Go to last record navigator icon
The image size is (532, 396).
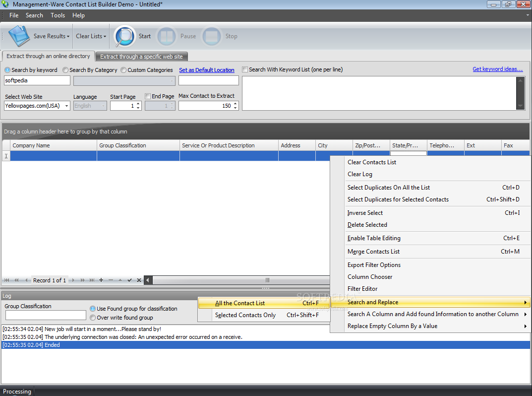92,280
